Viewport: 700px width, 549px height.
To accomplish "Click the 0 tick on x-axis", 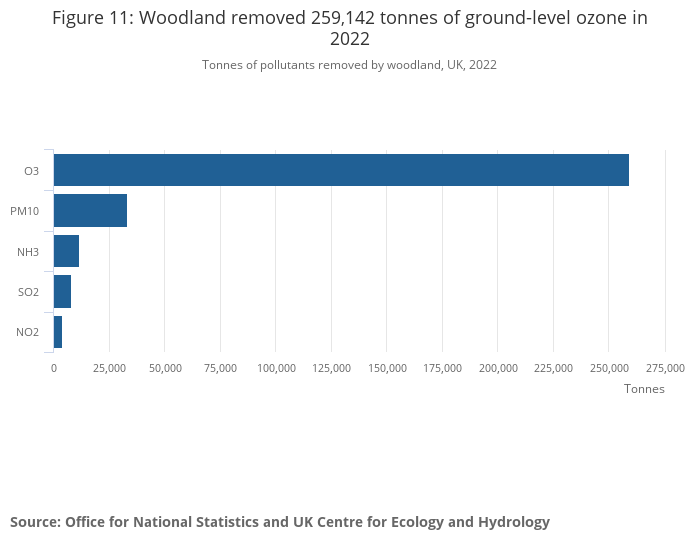I will (54, 368).
